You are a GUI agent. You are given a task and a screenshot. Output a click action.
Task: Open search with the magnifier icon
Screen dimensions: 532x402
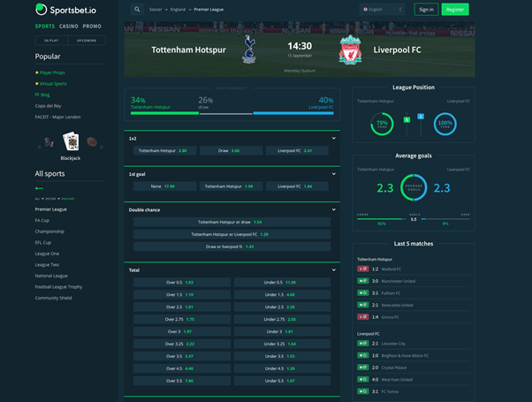click(137, 10)
